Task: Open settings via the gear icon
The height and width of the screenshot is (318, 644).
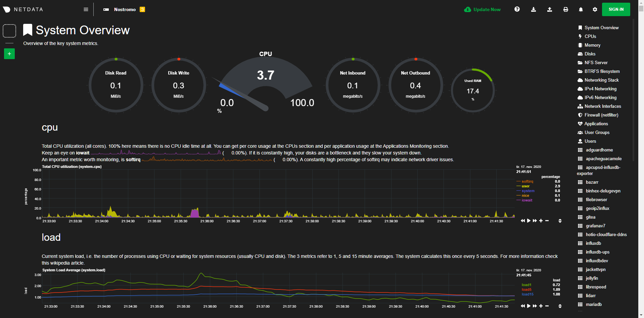Action: 595,9
